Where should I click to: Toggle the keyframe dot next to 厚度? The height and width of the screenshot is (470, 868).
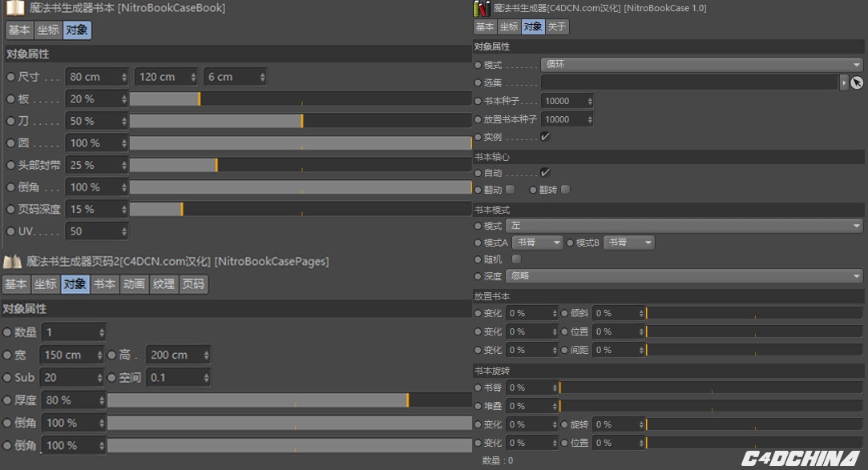point(7,400)
